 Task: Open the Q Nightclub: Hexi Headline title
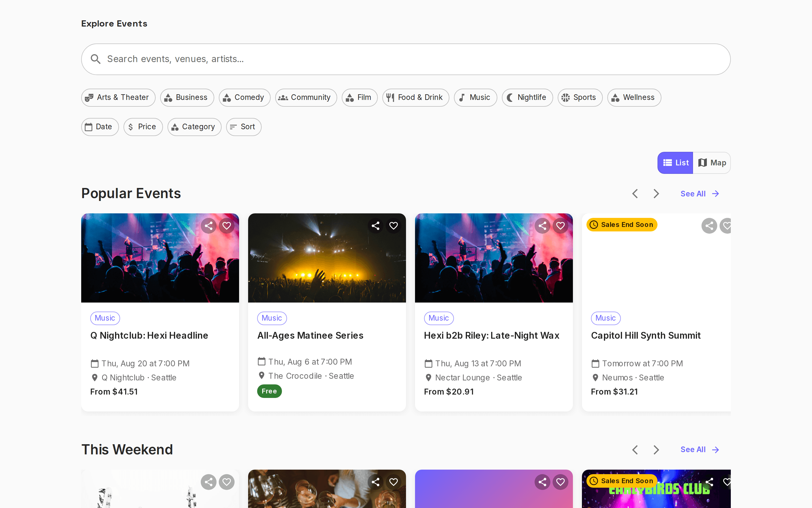tap(149, 335)
